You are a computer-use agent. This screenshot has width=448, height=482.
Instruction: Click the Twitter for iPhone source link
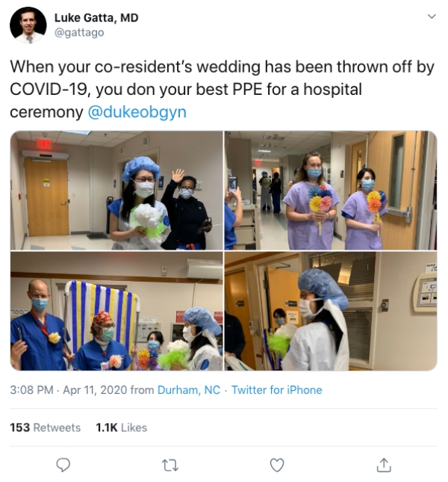277,390
